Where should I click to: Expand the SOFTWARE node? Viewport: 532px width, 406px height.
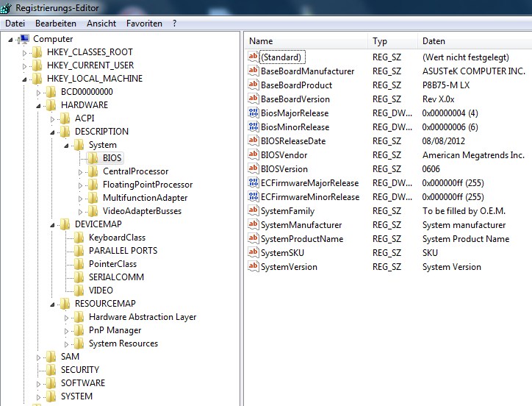38,384
